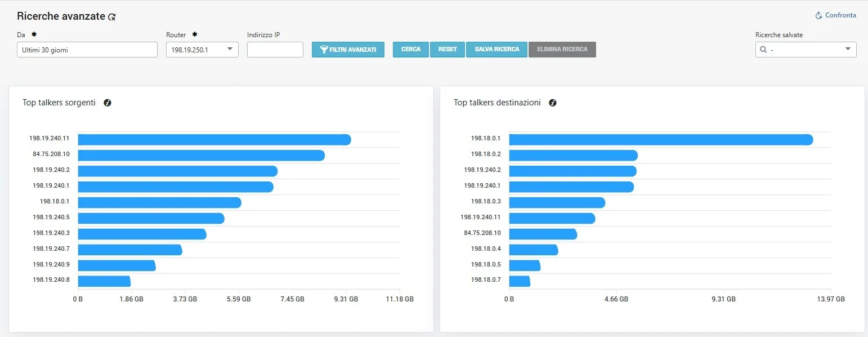
Task: Click the Top talkers sorgenti title
Action: (59, 103)
